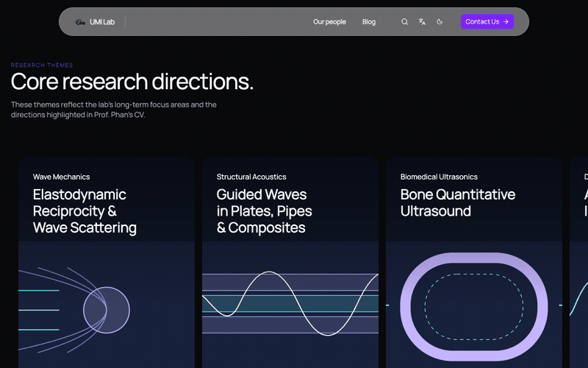This screenshot has height=368, width=588.
Task: Click the Structural Acoustics category label
Action: 251,177
